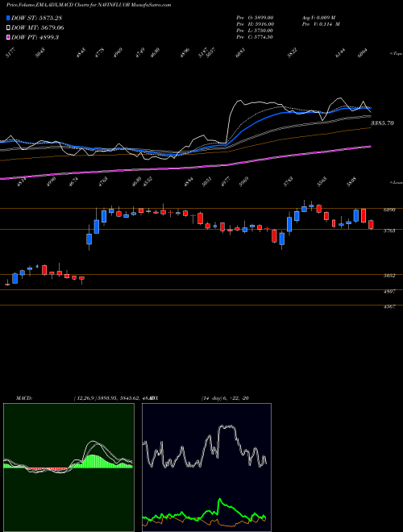Open the green MACD histogram panel
This screenshot has width=403, height=532.
[x=69, y=468]
